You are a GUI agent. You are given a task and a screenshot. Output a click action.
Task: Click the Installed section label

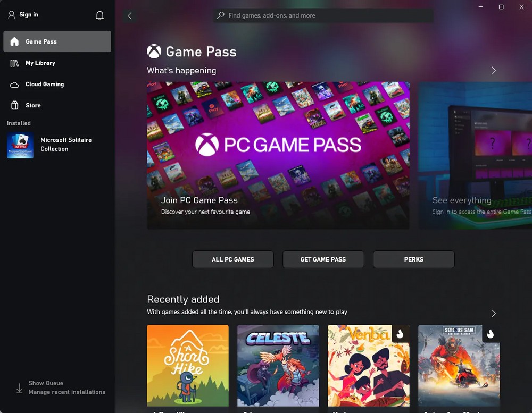19,123
